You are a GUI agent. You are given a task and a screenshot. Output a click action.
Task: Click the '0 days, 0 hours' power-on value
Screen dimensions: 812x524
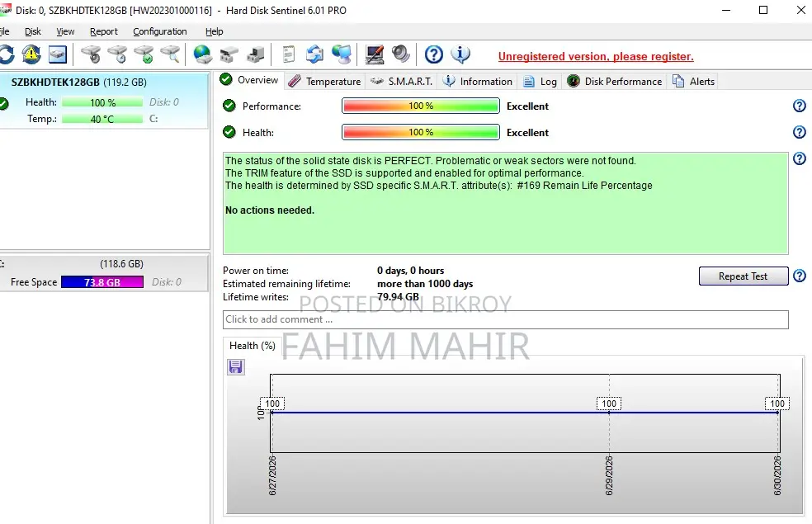(411, 271)
